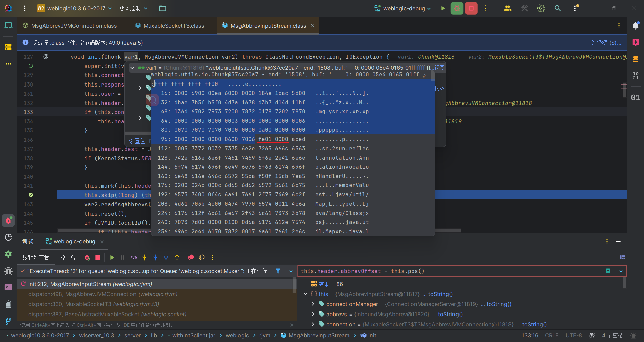Toggle verified breakpoint at line 142

31,195
